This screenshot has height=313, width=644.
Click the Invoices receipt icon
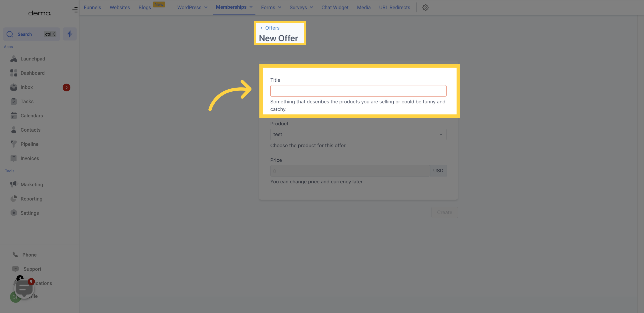[x=14, y=158]
